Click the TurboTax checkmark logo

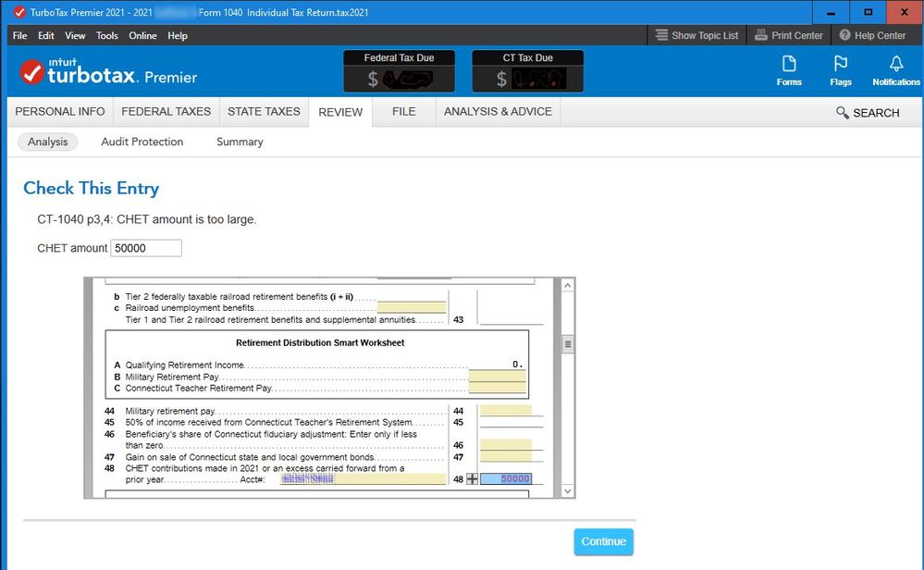[x=31, y=72]
